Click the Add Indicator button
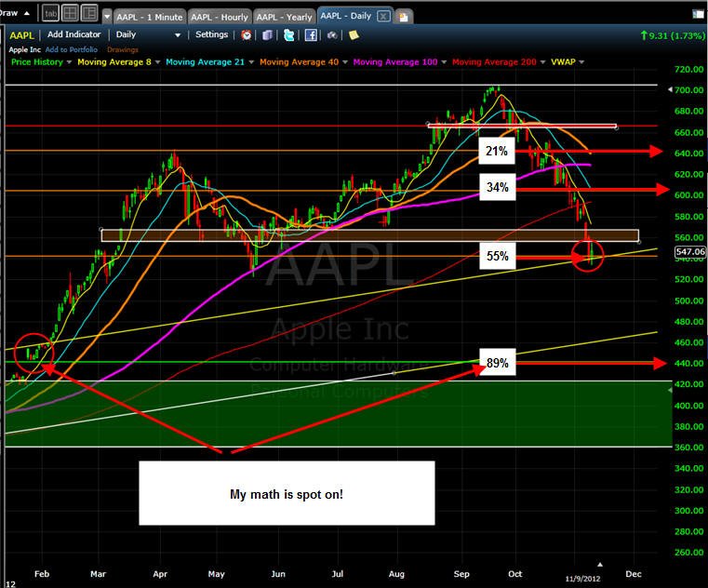This screenshot has height=588, width=708. [74, 34]
